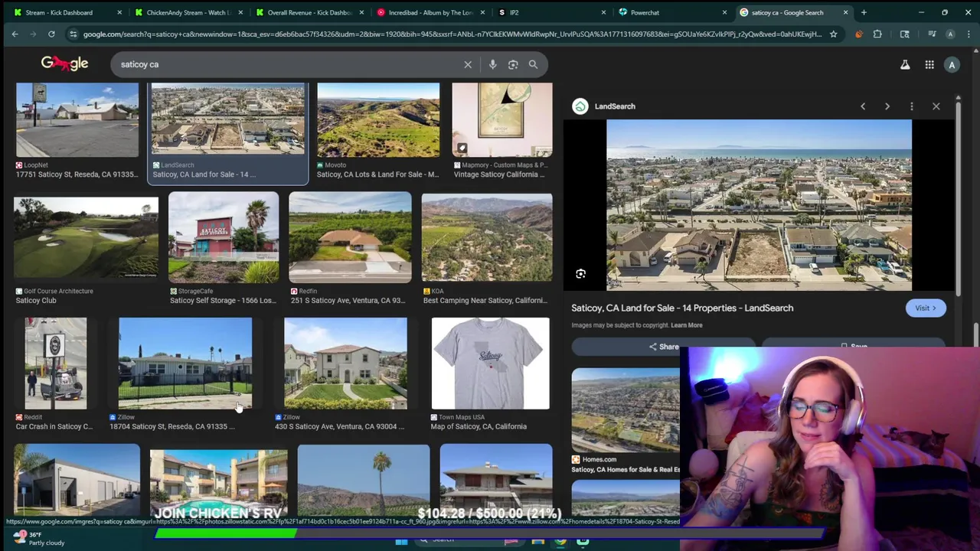Show previous image in preview panel

point(863,106)
